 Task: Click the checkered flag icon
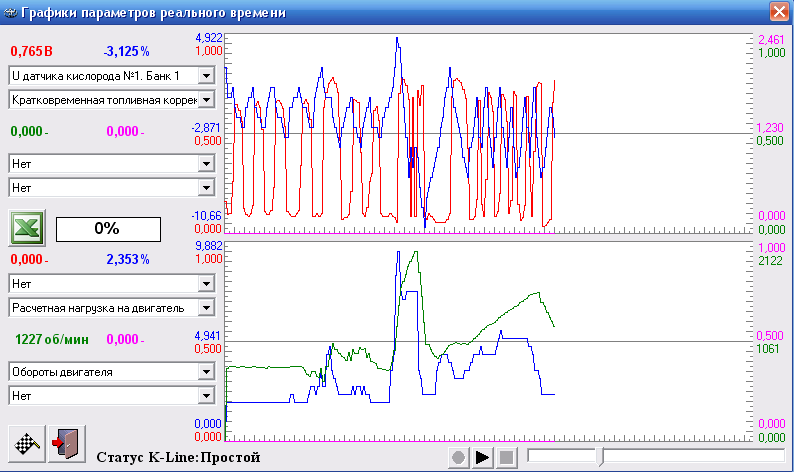tap(26, 441)
